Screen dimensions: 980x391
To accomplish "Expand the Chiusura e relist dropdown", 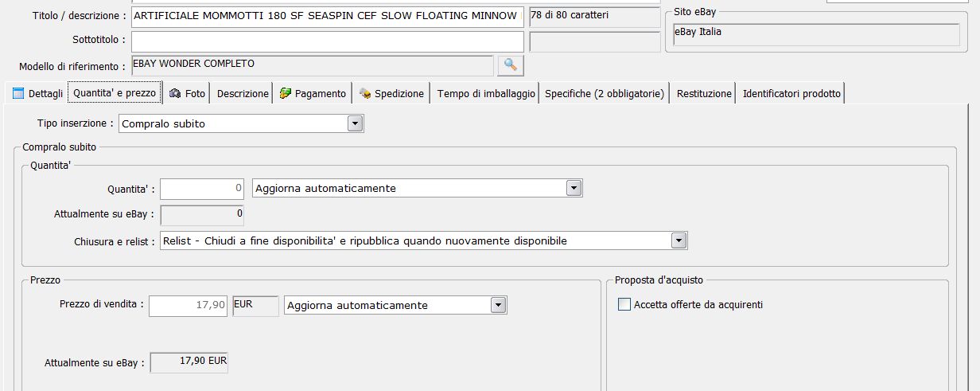I will pos(679,240).
